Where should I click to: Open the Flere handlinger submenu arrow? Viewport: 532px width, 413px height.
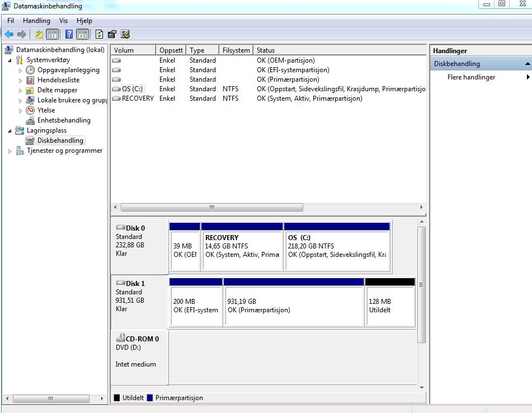[x=528, y=77]
